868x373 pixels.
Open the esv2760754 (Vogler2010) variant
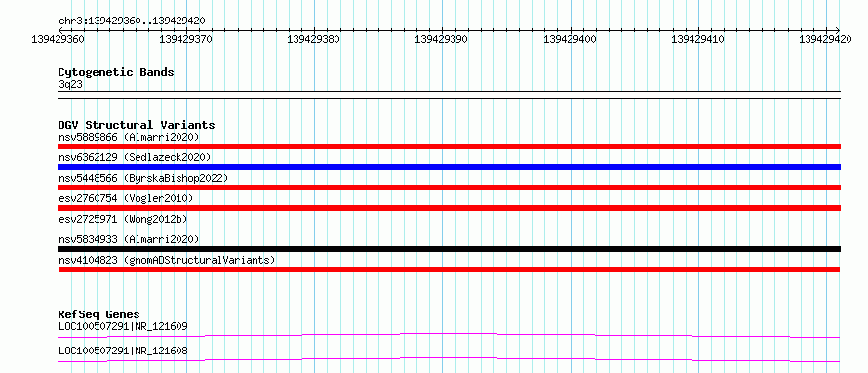tap(126, 198)
